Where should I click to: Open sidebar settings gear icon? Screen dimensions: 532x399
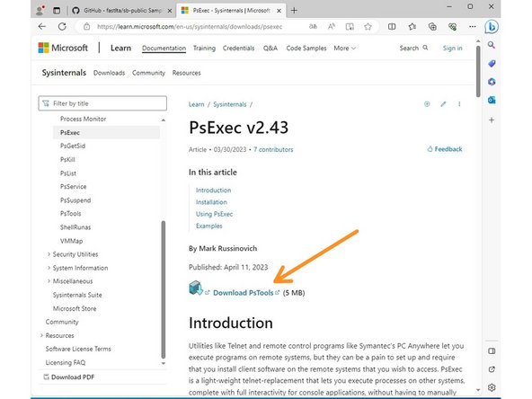tap(492, 387)
